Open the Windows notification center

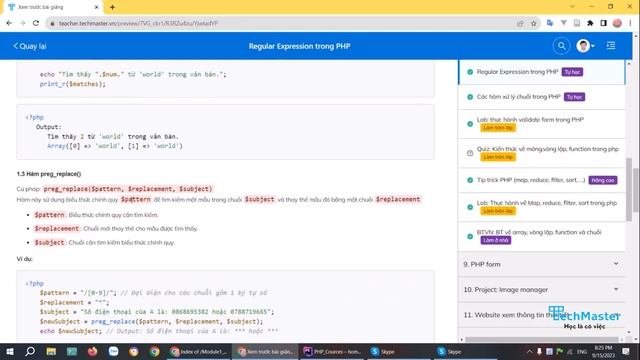click(x=626, y=351)
